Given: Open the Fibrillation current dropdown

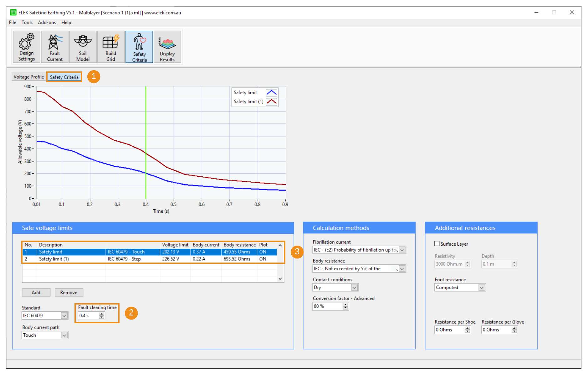Looking at the screenshot, I should tap(402, 250).
